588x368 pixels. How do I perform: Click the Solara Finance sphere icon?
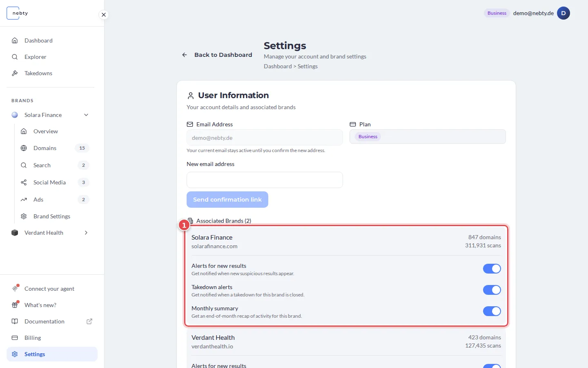point(15,115)
